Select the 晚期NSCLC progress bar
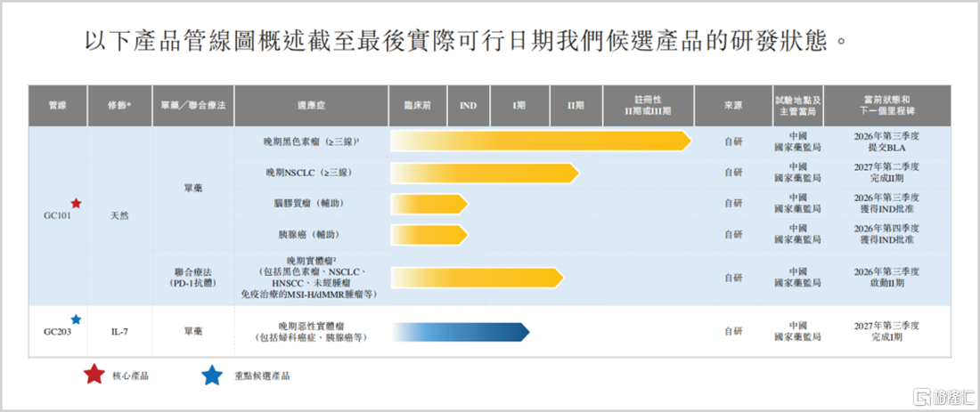 pyautogui.click(x=485, y=173)
